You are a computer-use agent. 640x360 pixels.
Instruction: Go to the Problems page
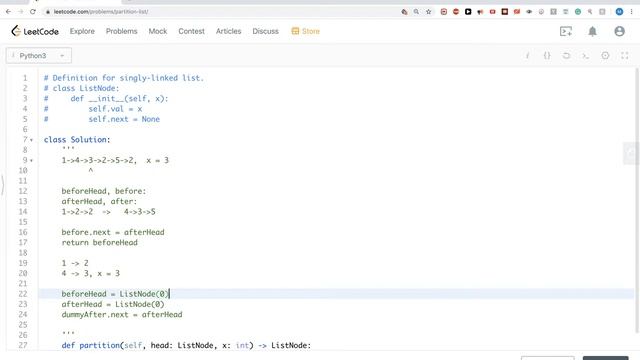(x=121, y=31)
